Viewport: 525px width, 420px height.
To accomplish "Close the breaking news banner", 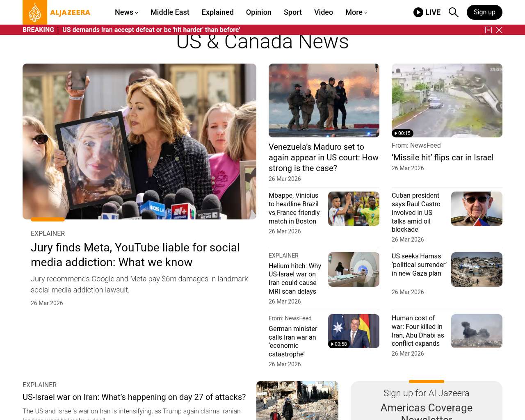I will click(499, 30).
